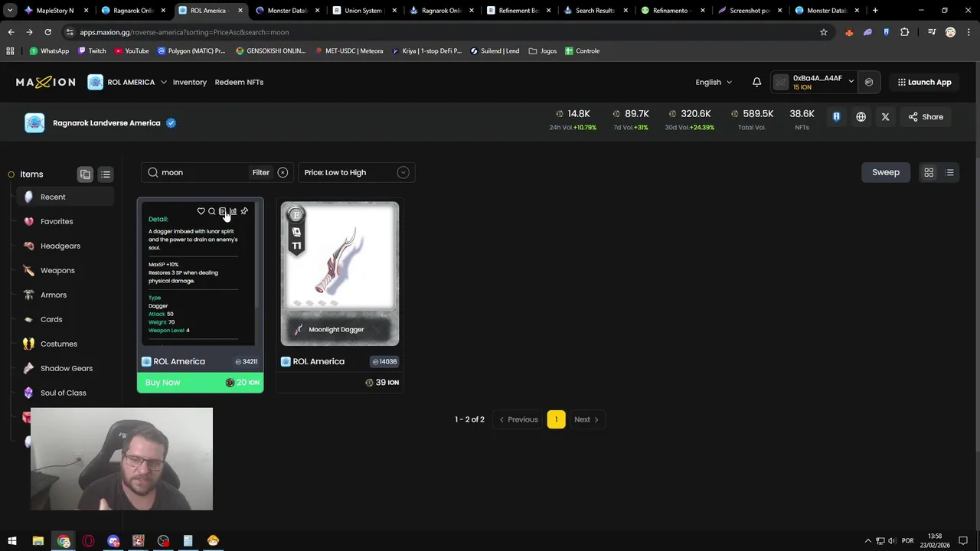
Task: Click the 39 ION price on second card
Action: tap(382, 383)
